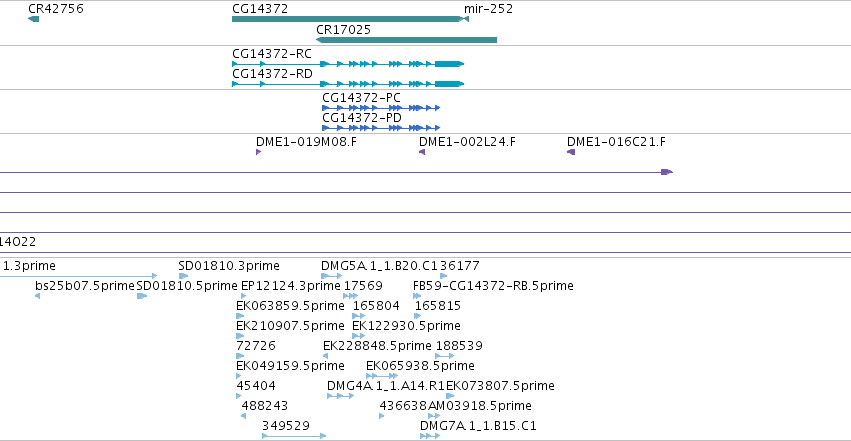Select feature 45404
Image resolution: width=851 pixels, height=441 pixels.
239,396
